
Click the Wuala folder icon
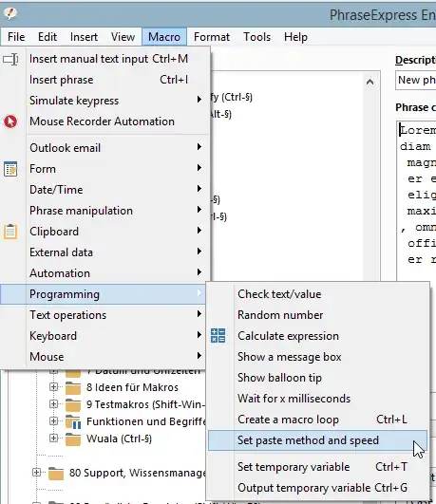click(x=73, y=439)
